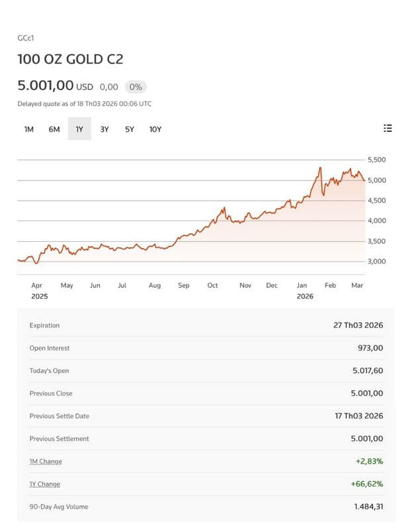Click the Apr 2025 axis label
The image size is (413, 532).
(38, 290)
